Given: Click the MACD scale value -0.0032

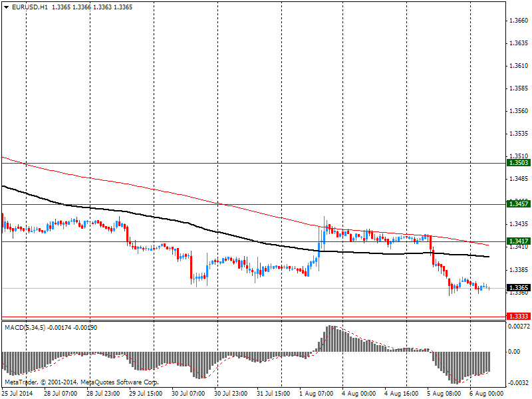Looking at the screenshot, I should [518, 383].
